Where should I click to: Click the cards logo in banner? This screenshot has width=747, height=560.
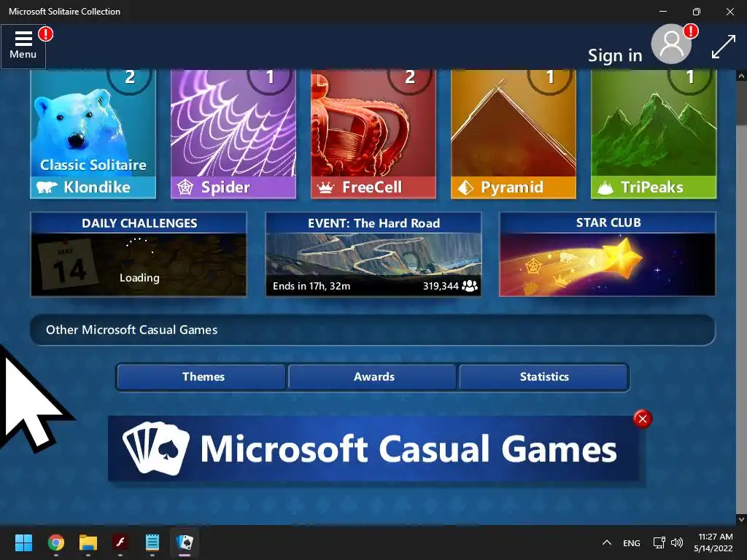(x=156, y=448)
